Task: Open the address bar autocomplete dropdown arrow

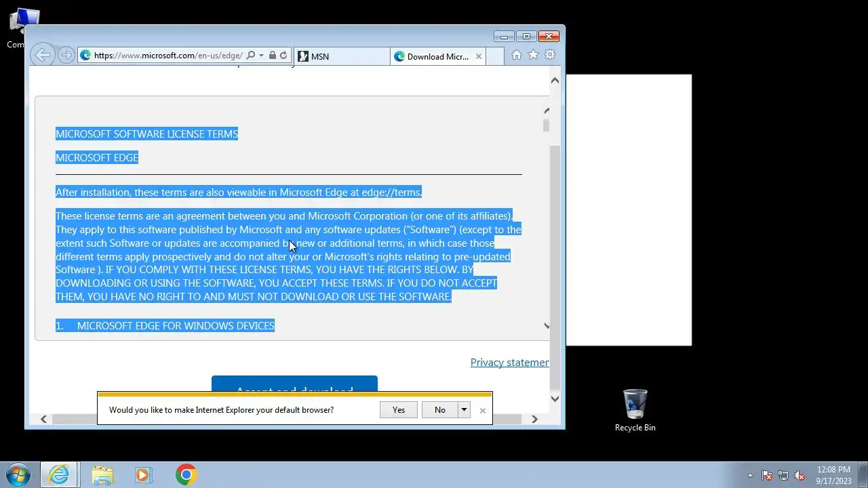Action: [261, 56]
